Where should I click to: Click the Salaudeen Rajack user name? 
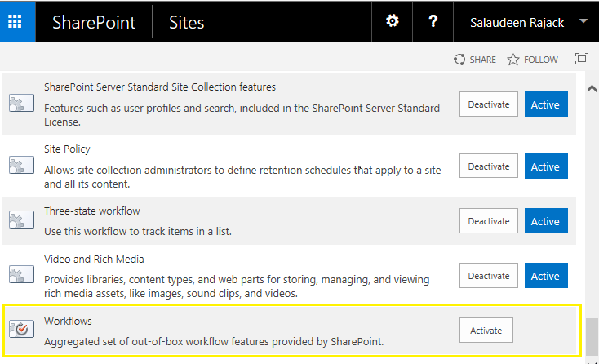pyautogui.click(x=517, y=23)
